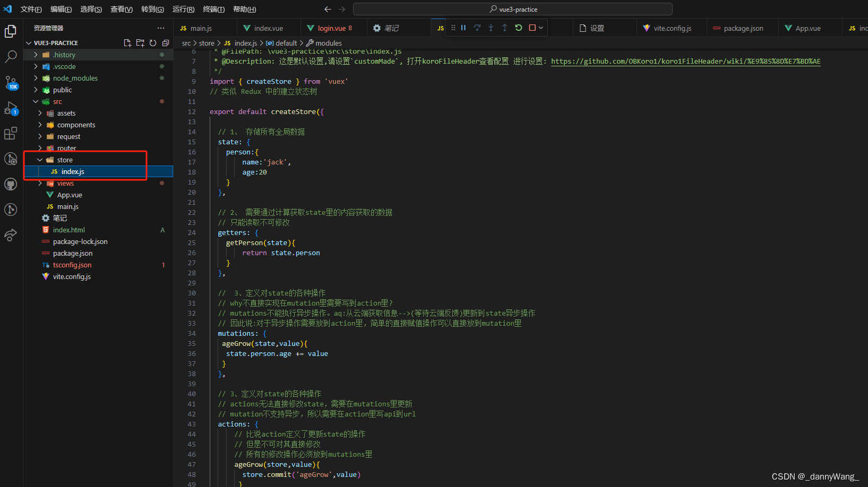Open the 转到(G) menu
868x487 pixels.
click(152, 9)
